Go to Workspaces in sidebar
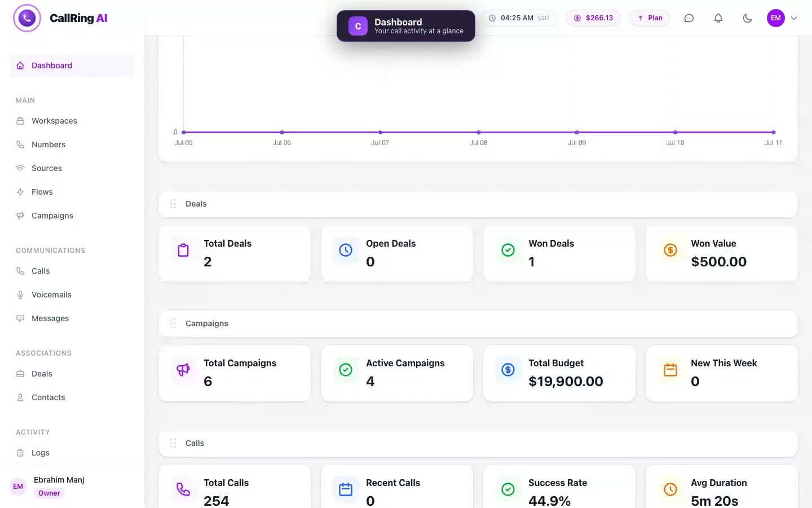This screenshot has height=508, width=812. pyautogui.click(x=72, y=121)
